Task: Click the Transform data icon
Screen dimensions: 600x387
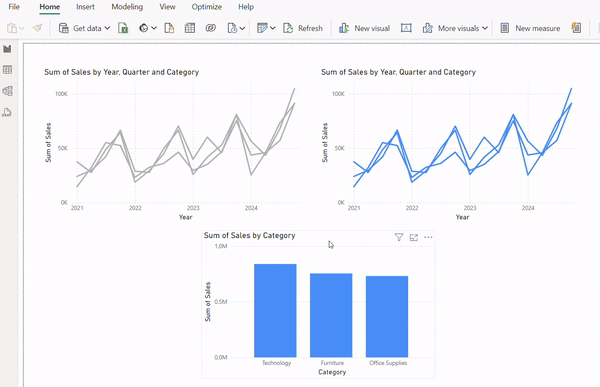Action: tap(262, 28)
